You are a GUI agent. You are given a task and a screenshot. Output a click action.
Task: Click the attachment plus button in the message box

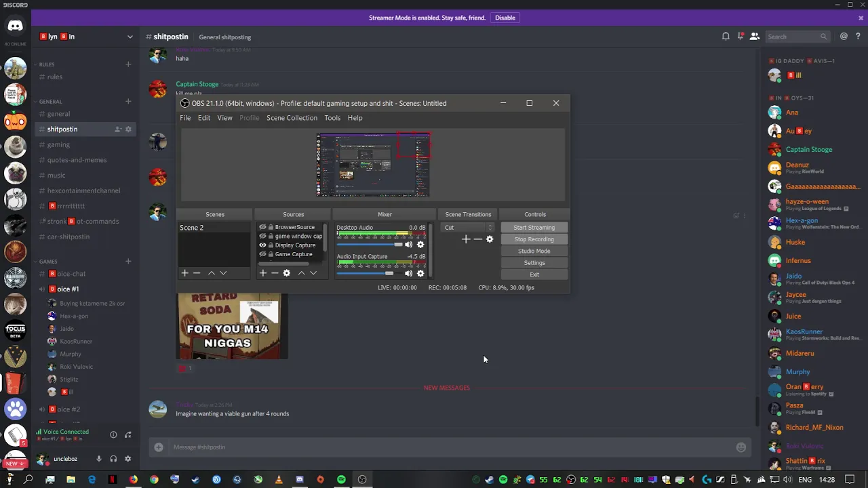pos(159,447)
